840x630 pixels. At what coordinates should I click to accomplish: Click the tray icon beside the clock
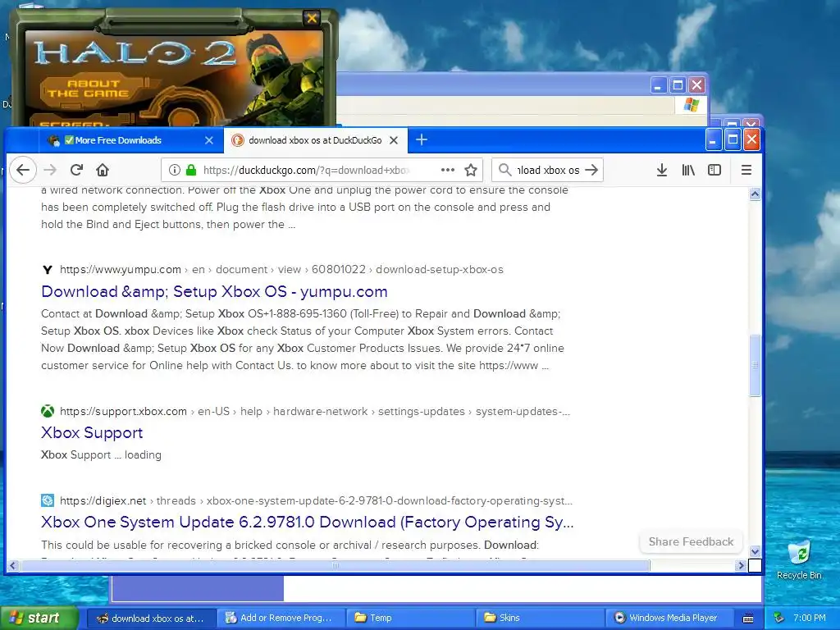[x=779, y=619]
